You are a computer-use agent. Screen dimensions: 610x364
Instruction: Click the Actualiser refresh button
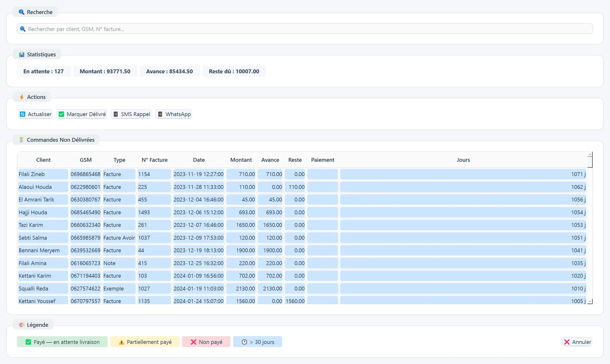35,114
